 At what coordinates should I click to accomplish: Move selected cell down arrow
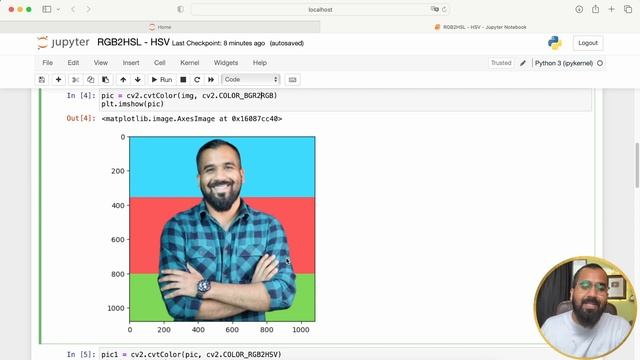click(138, 80)
